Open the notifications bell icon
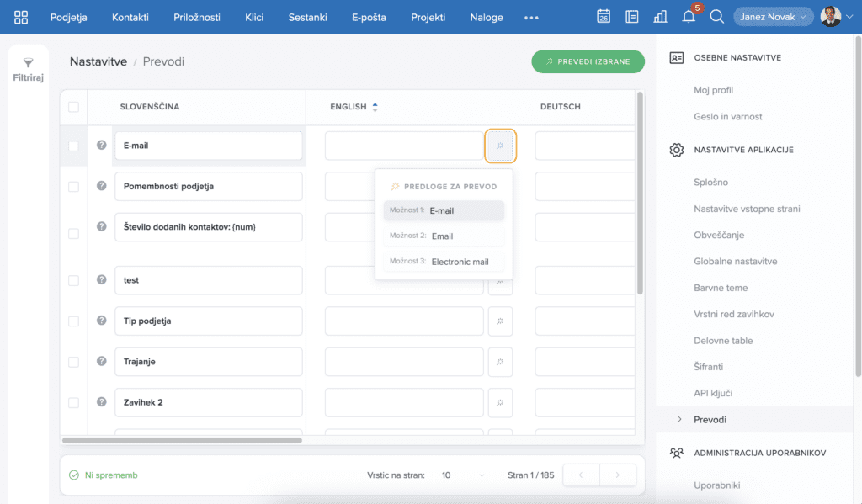Image resolution: width=862 pixels, height=504 pixels. tap(689, 17)
